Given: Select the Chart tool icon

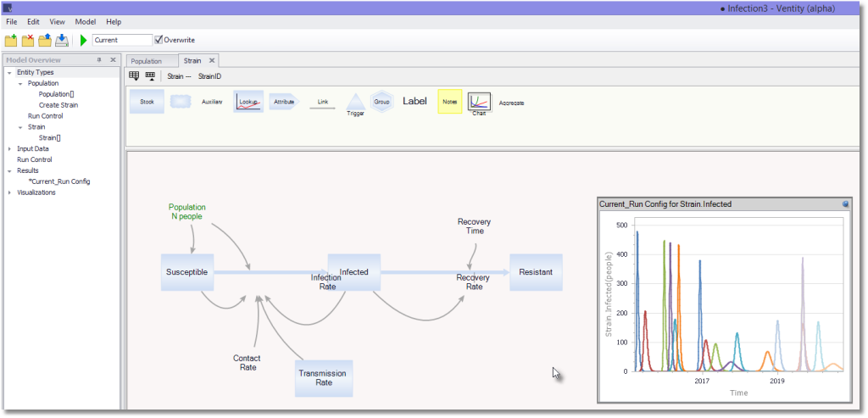Looking at the screenshot, I should [480, 102].
